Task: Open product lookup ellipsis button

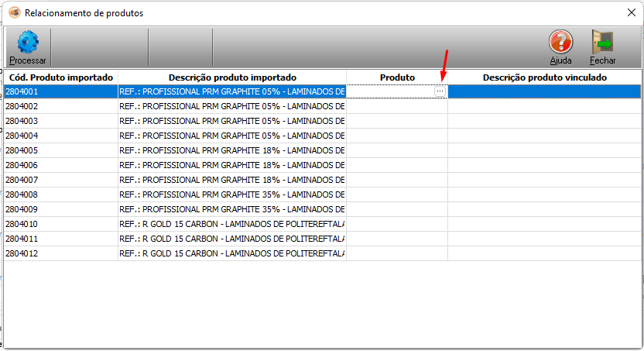Action: pos(440,91)
